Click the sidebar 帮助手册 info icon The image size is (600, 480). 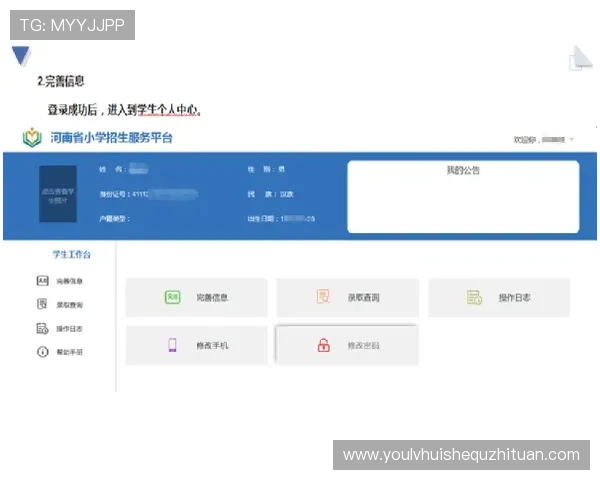(42, 352)
